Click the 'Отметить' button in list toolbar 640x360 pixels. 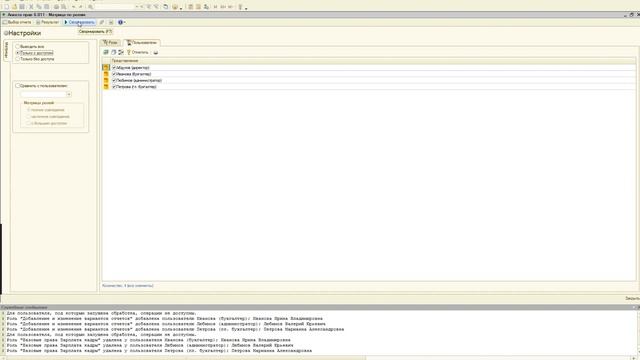coord(138,52)
